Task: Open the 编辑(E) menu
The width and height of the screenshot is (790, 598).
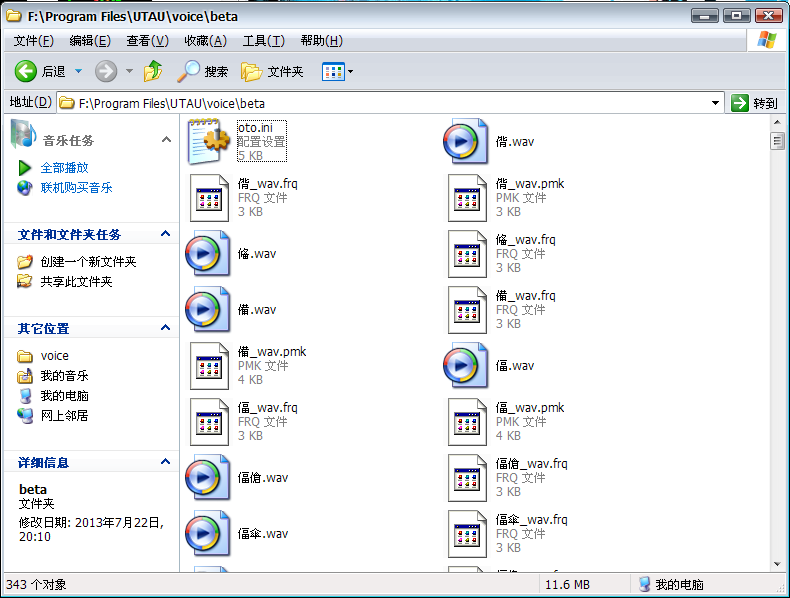Action: pos(90,41)
